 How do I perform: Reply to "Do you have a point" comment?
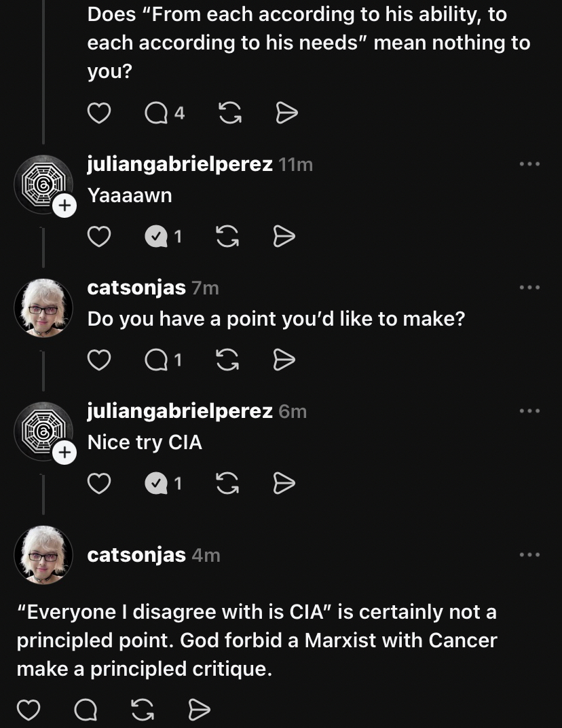click(x=157, y=360)
